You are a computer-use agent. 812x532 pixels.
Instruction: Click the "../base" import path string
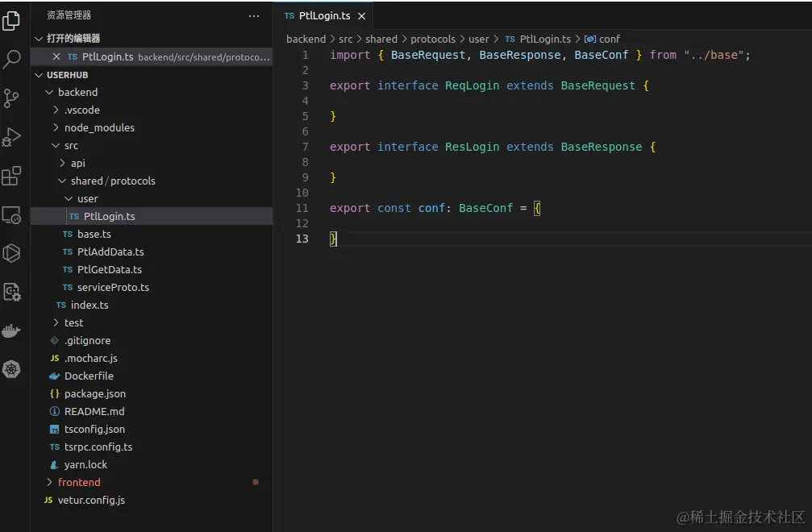tap(713, 55)
